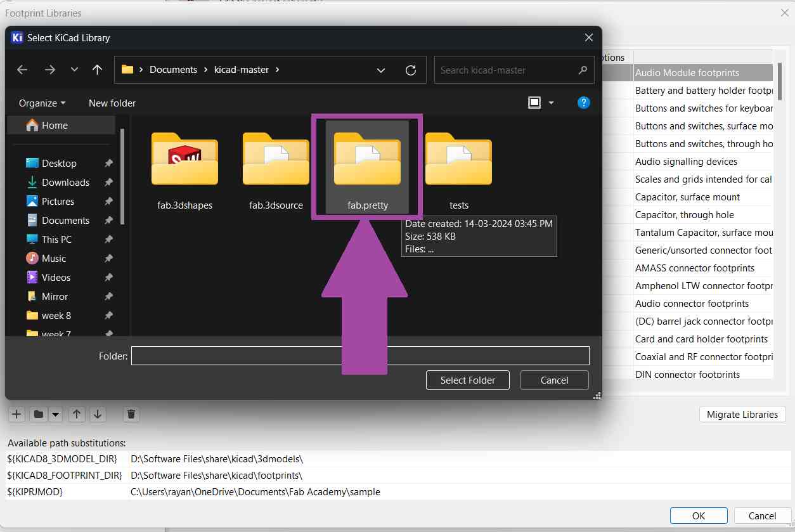The image size is (795, 532).
Task: Move library down with arrow icon
Action: [98, 415]
